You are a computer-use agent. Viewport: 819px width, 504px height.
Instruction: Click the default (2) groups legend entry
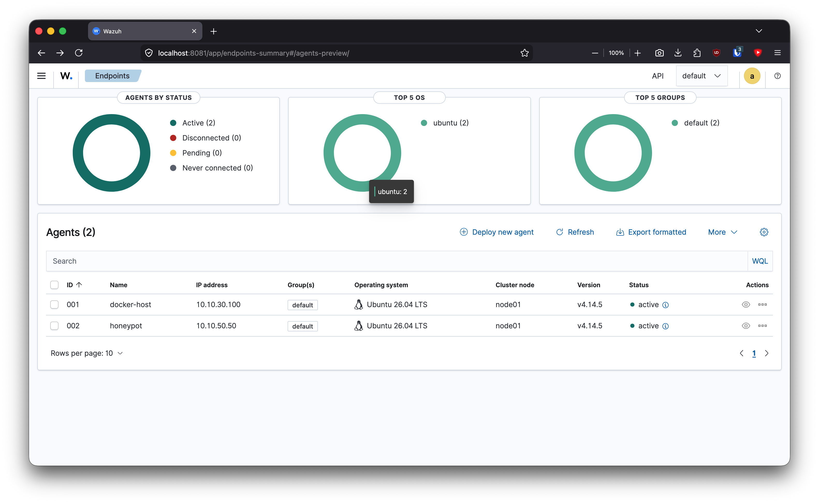[x=696, y=123]
